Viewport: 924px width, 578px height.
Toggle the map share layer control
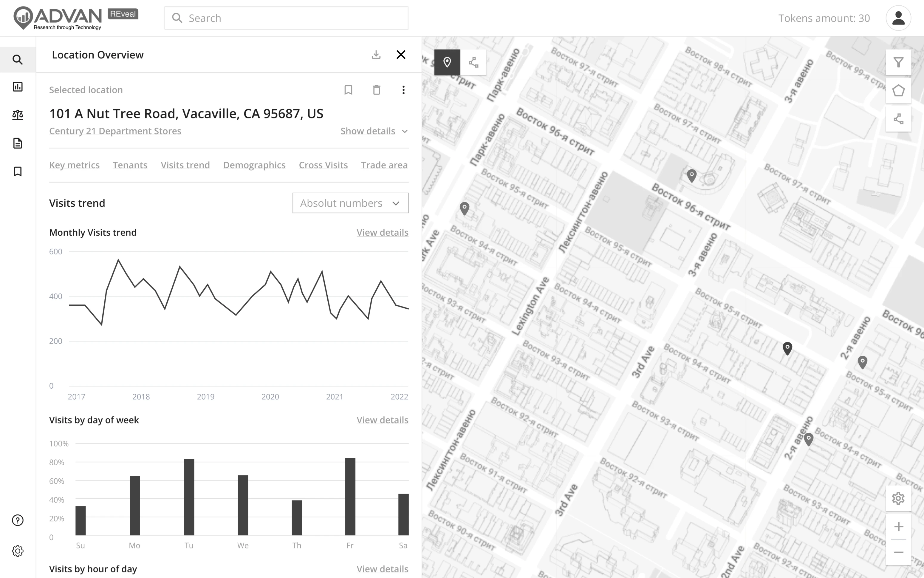(473, 62)
